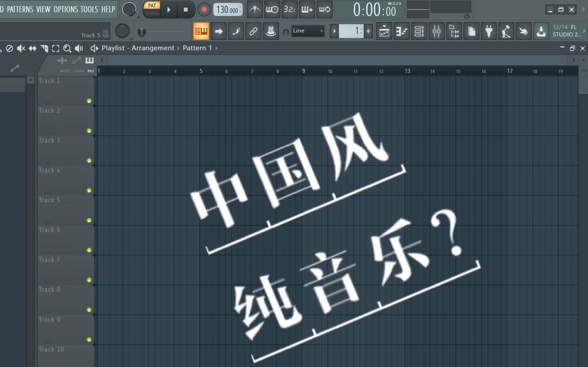Open the Playlist options speaker-arrow menu
This screenshot has width=588, height=367.
click(x=94, y=48)
